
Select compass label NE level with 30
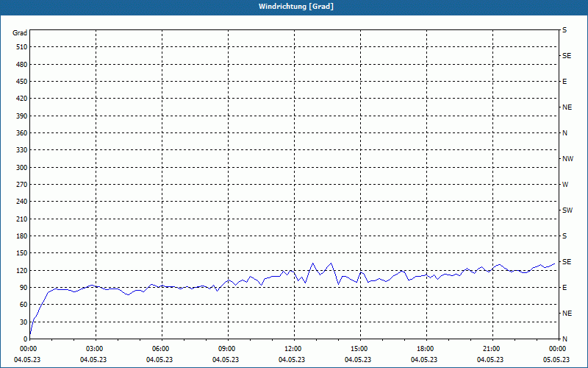coord(567,314)
